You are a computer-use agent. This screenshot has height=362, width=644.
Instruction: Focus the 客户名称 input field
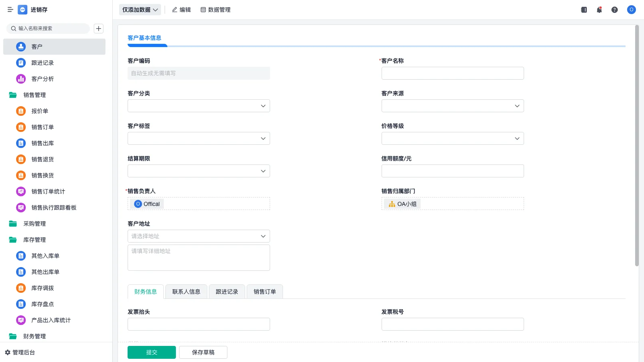click(453, 73)
